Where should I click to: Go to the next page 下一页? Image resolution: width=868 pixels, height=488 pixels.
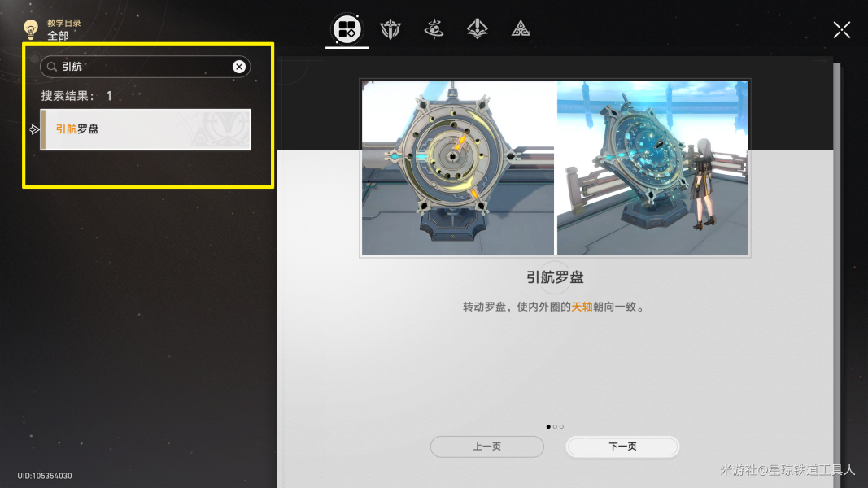(623, 447)
